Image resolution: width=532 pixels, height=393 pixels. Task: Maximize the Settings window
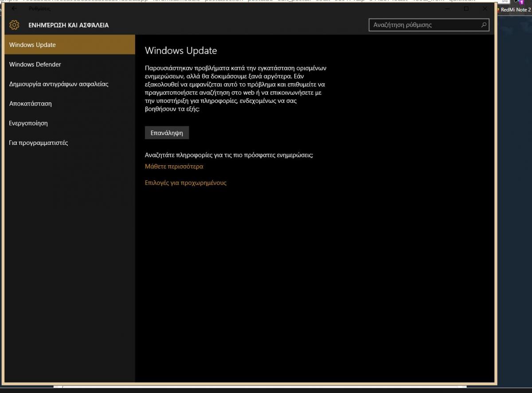(466, 8)
